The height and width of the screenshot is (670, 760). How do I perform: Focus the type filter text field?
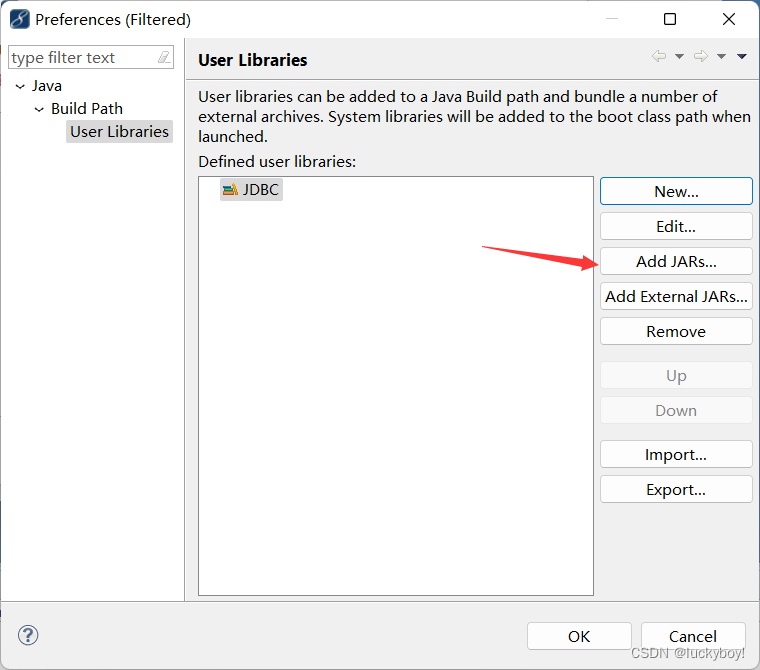tap(91, 58)
